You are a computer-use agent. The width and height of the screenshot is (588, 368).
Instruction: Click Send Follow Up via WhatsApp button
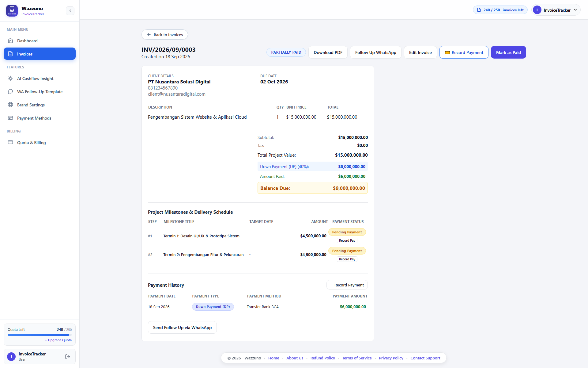(x=182, y=328)
